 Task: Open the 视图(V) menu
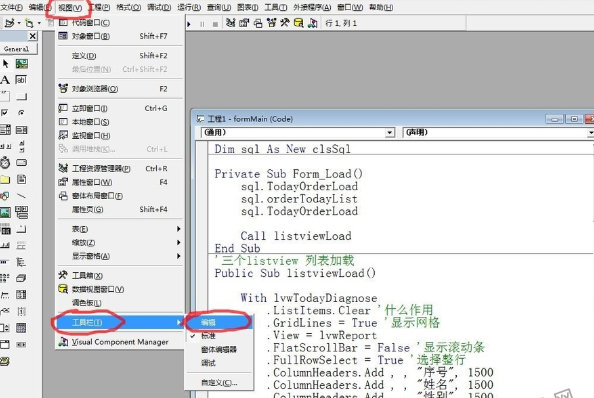click(x=70, y=7)
